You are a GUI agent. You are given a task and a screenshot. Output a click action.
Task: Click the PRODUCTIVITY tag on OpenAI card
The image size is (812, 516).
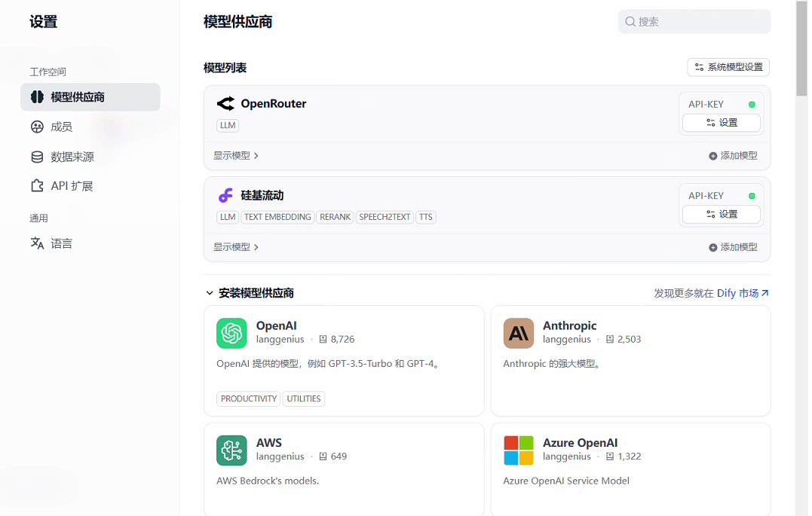click(249, 398)
